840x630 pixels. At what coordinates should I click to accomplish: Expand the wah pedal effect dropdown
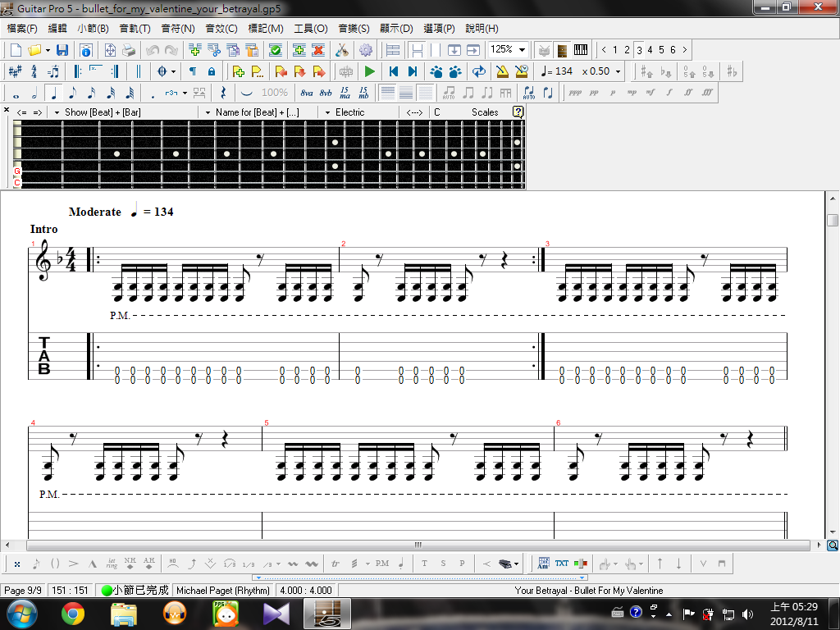click(516, 564)
